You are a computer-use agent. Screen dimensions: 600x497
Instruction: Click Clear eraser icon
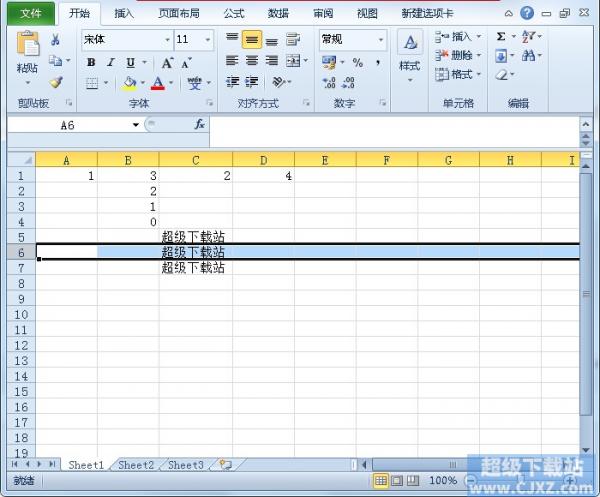tap(502, 74)
